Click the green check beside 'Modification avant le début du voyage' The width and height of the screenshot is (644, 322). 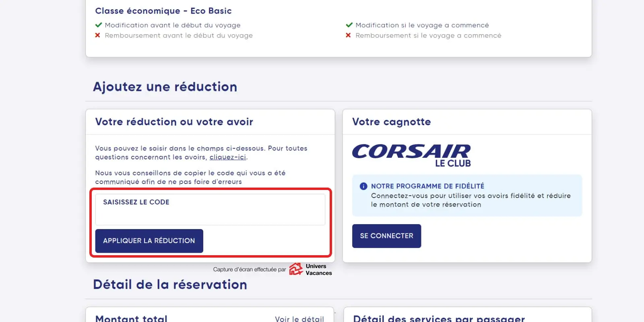[x=98, y=25]
